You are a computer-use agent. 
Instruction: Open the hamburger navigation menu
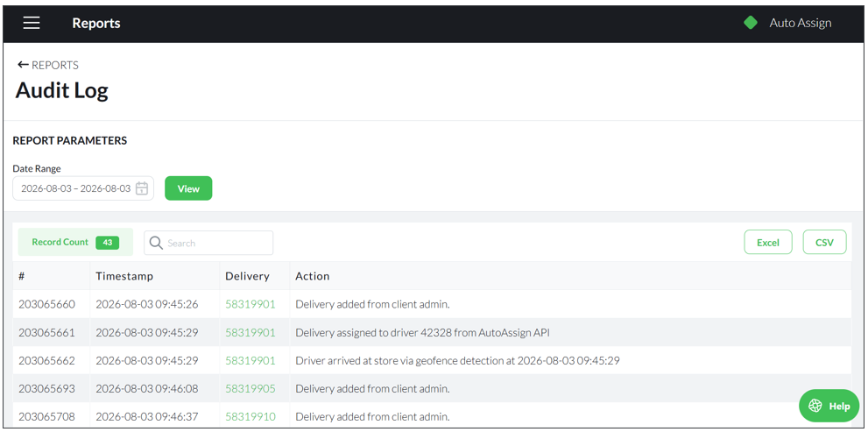pyautogui.click(x=32, y=23)
